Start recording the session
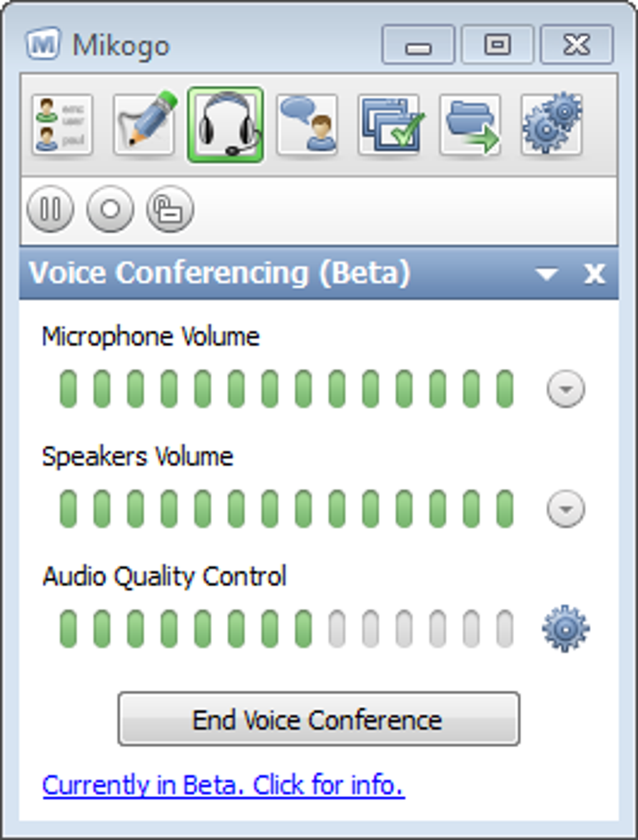 [x=110, y=209]
